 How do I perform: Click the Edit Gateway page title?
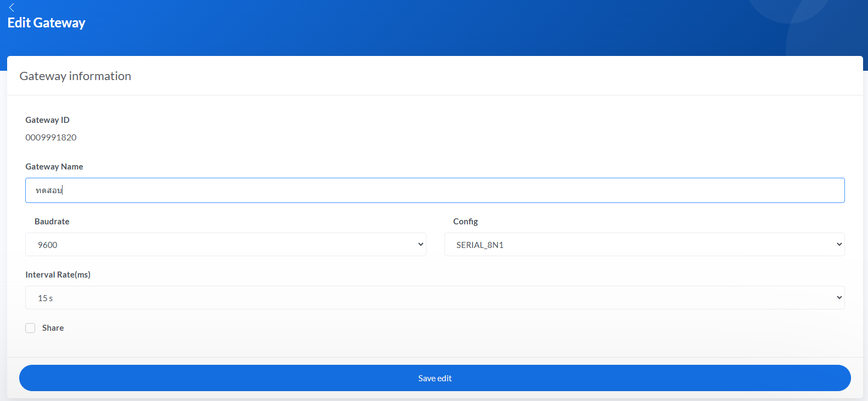pyautogui.click(x=47, y=23)
